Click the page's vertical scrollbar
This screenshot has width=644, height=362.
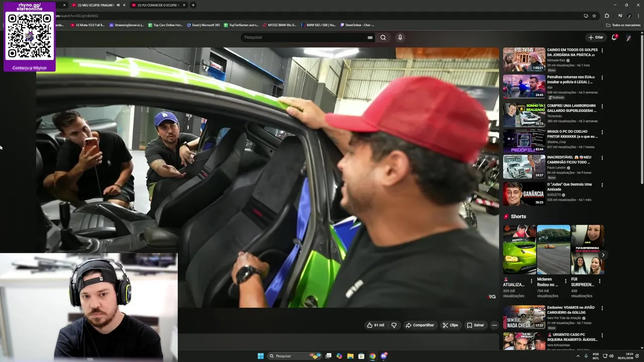(x=641, y=109)
